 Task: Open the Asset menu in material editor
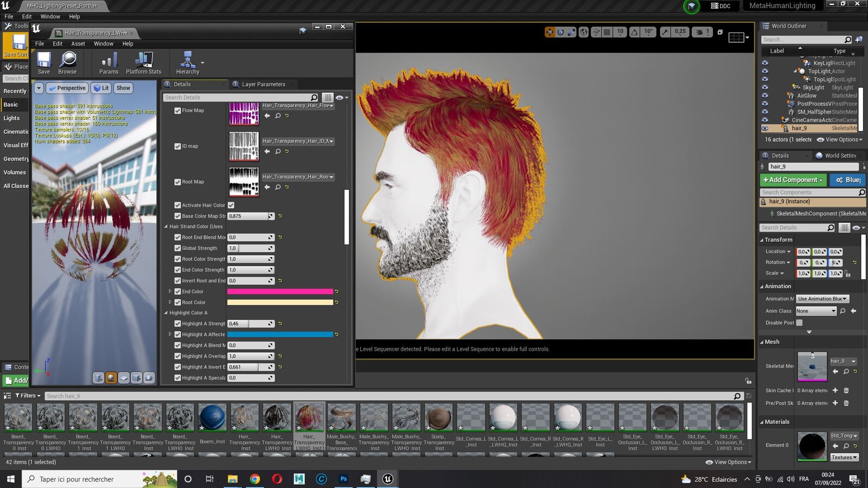point(78,44)
